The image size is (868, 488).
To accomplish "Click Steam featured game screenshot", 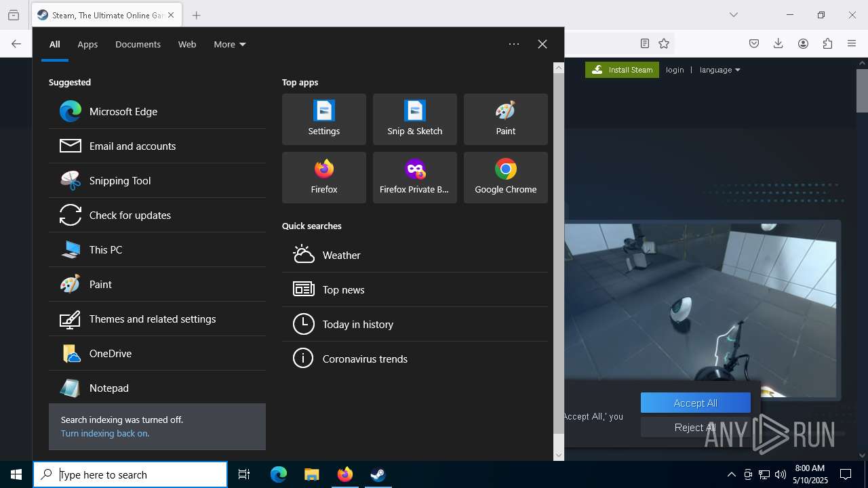I will coord(700,310).
